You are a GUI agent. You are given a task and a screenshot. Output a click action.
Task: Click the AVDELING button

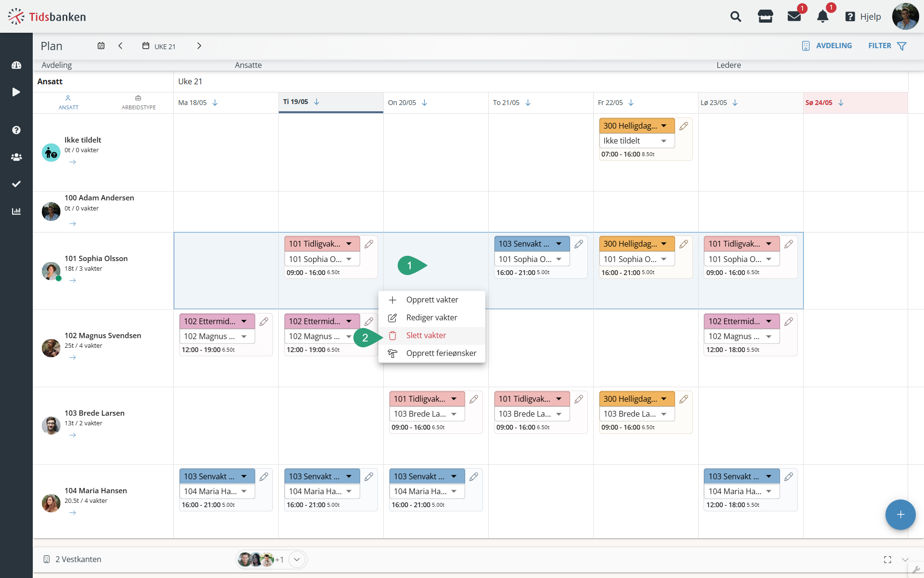click(827, 46)
